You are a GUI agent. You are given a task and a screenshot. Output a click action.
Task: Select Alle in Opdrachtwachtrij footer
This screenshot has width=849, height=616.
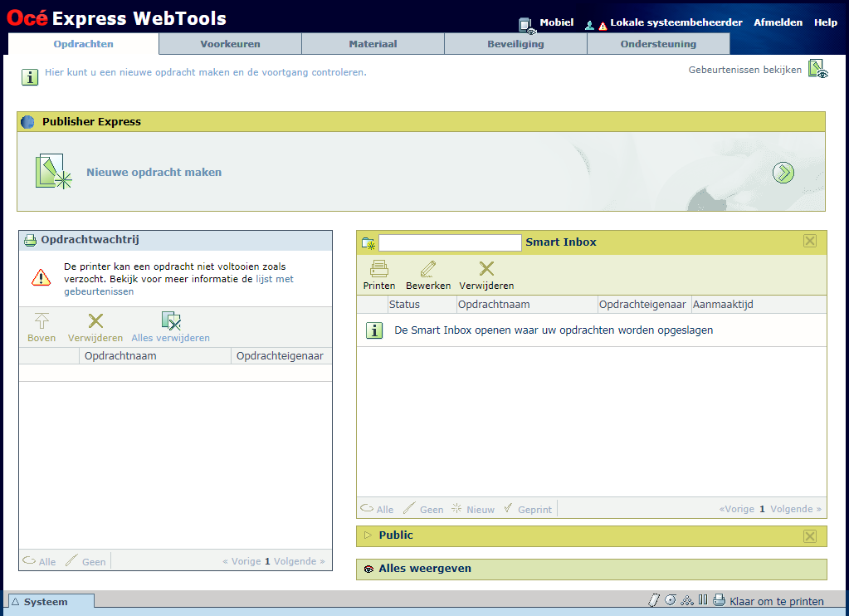pyautogui.click(x=40, y=561)
